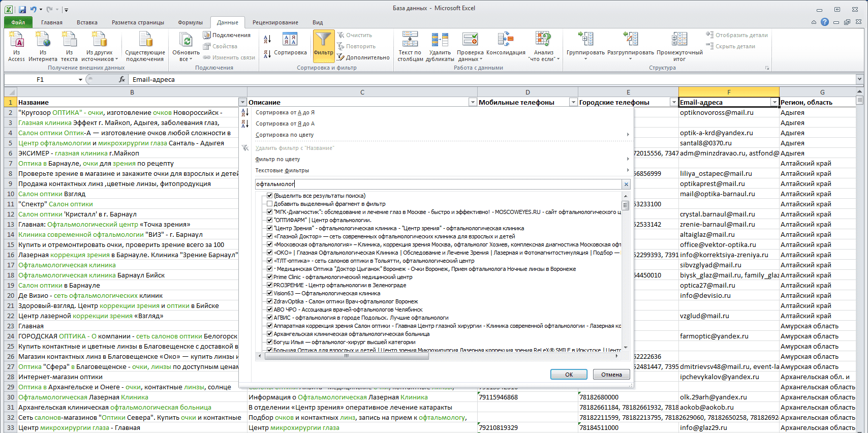Import data from Internet
The height and width of the screenshot is (433, 868).
43,46
